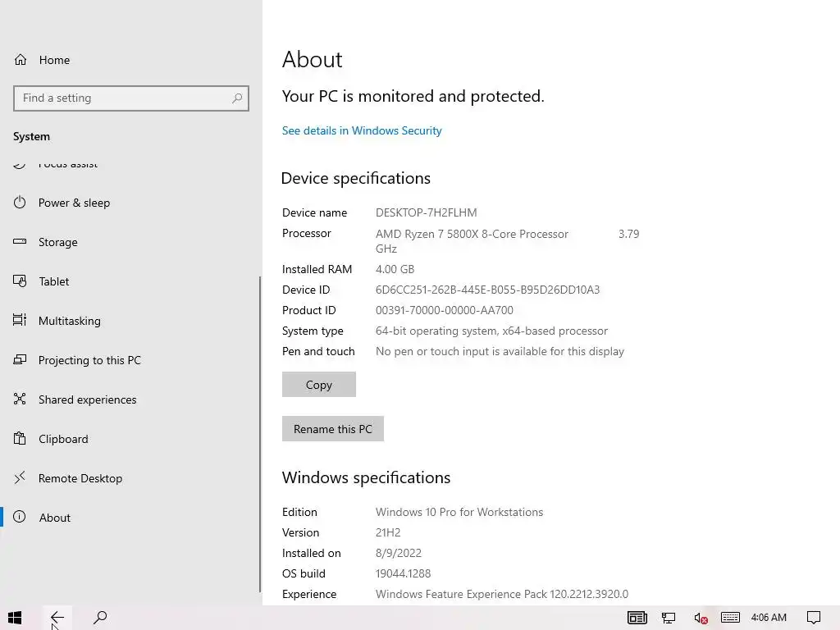This screenshot has width=840, height=630.
Task: Click the sidebar vertical scrollbar
Action: coord(260,434)
